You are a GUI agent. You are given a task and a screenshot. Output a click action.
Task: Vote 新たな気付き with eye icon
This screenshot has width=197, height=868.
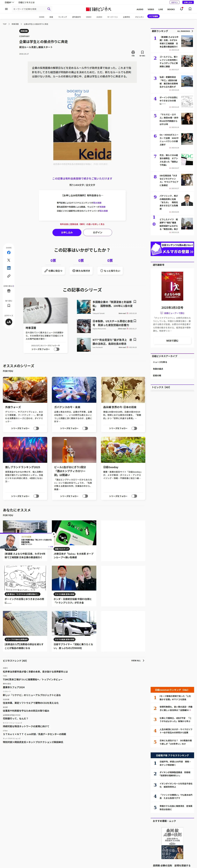pyautogui.click(x=81, y=271)
